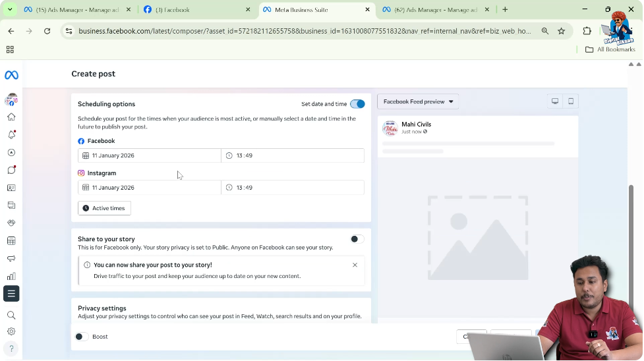Click the Facebook date field 11 January 2026
This screenshot has height=361, width=644.
coord(150,155)
